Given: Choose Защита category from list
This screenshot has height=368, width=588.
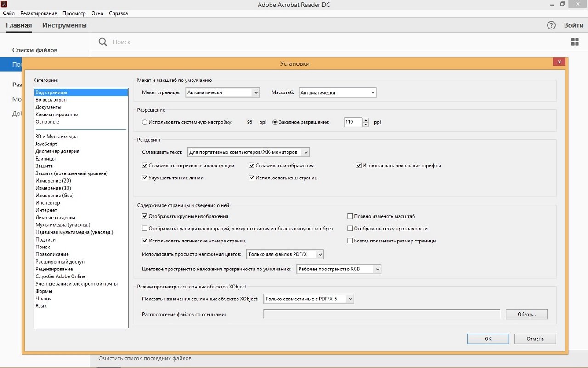Looking at the screenshot, I should pyautogui.click(x=44, y=166).
